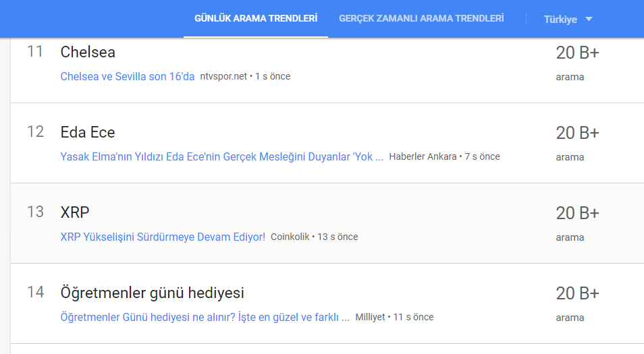The height and width of the screenshot is (354, 644).
Task: Click the Türkiye country label
Action: (560, 20)
